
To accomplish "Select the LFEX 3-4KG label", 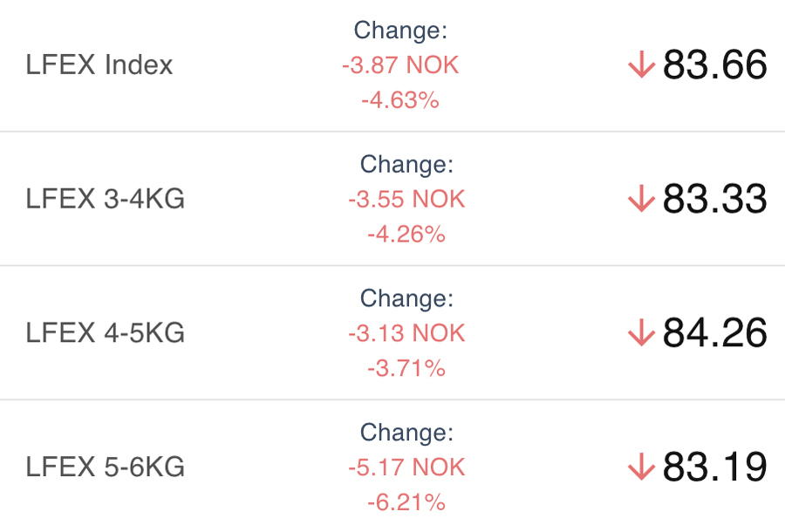I will [x=106, y=200].
